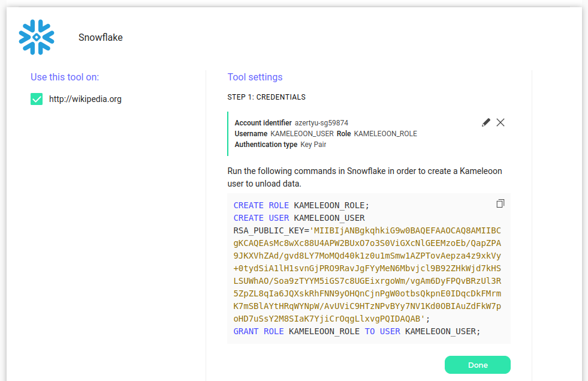Image resolution: width=588 pixels, height=381 pixels.
Task: Click the STEP 1: CREDENTIALS label
Action: [x=266, y=97]
